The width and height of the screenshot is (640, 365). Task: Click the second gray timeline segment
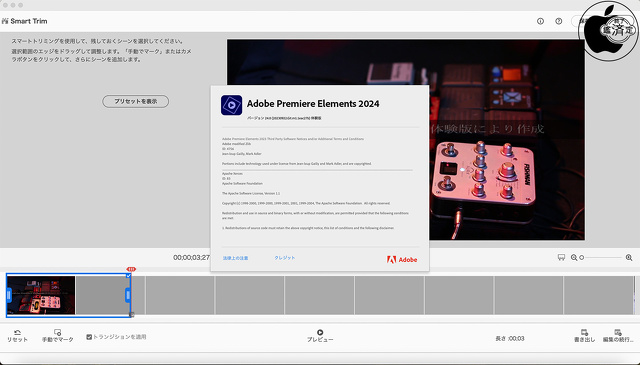(180, 295)
